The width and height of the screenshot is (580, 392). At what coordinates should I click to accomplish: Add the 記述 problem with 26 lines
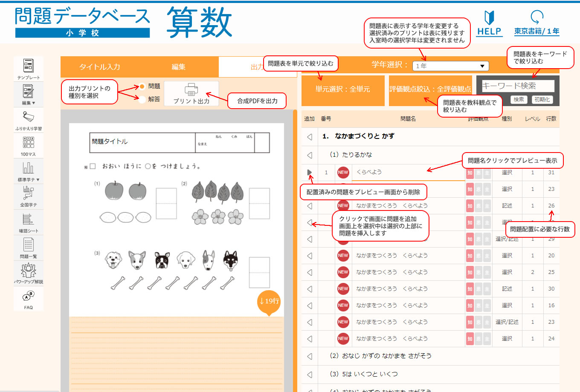click(310, 206)
